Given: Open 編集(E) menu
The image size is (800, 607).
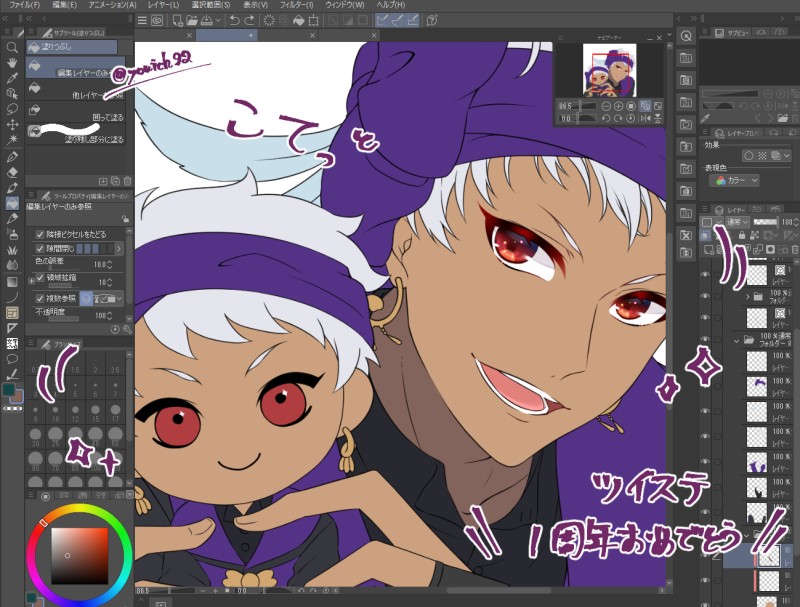Looking at the screenshot, I should pos(64,5).
